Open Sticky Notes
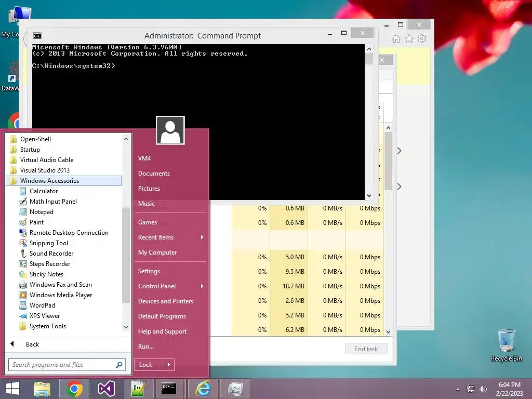The image size is (532, 399). click(x=46, y=274)
